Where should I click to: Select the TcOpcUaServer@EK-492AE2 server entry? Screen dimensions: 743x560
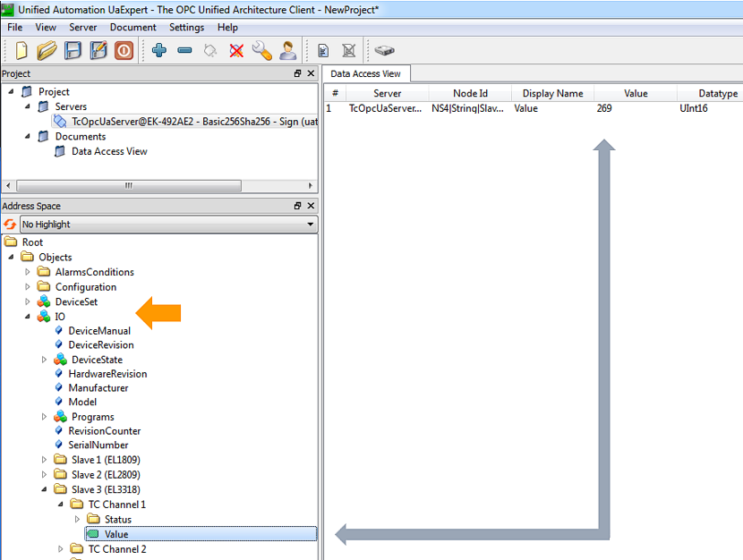click(x=184, y=122)
